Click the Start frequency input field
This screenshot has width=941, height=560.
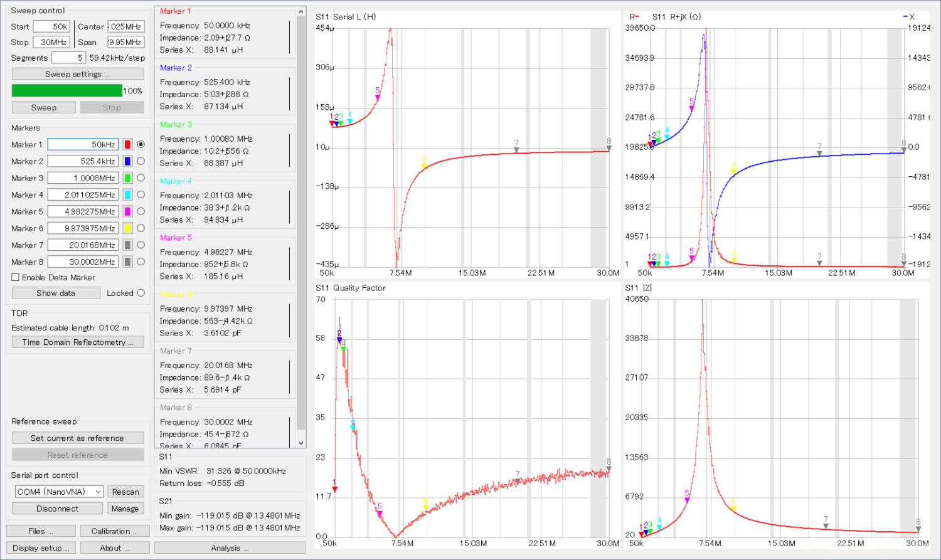tap(51, 26)
